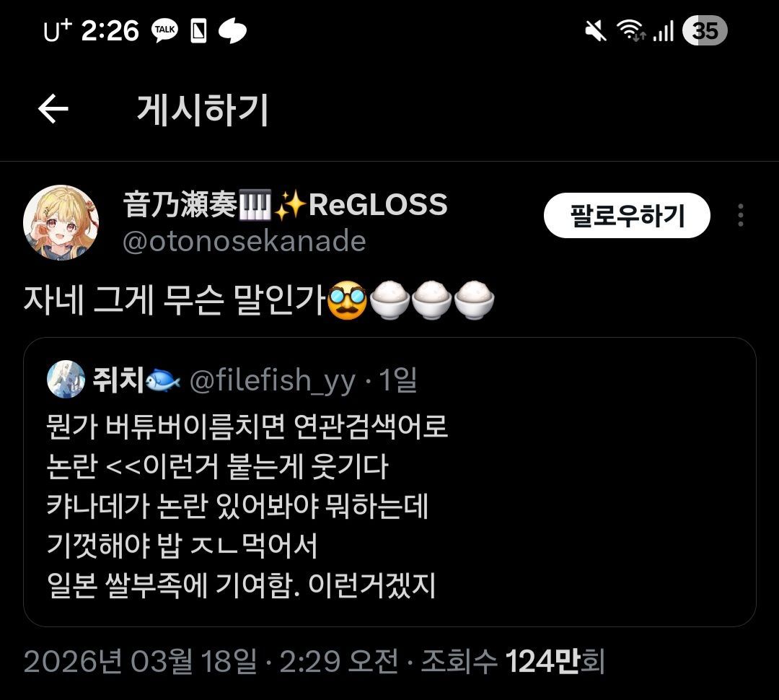Open the quoted post text body
The height and width of the screenshot is (700, 779).
247,506
